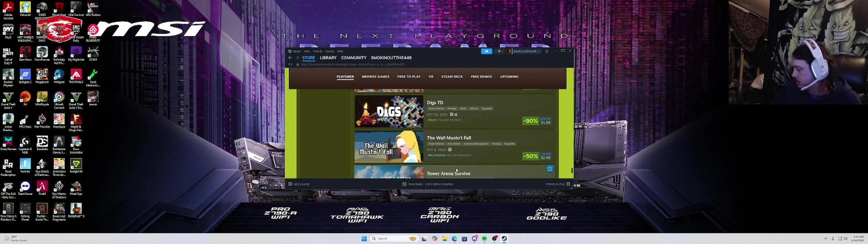Switch Steam to Big Picture mode icon
This screenshot has width=868, height=244.
pos(547,51)
